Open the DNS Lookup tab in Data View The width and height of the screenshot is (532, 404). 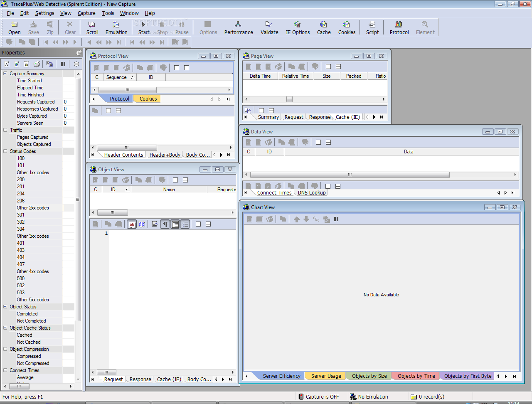(x=312, y=193)
